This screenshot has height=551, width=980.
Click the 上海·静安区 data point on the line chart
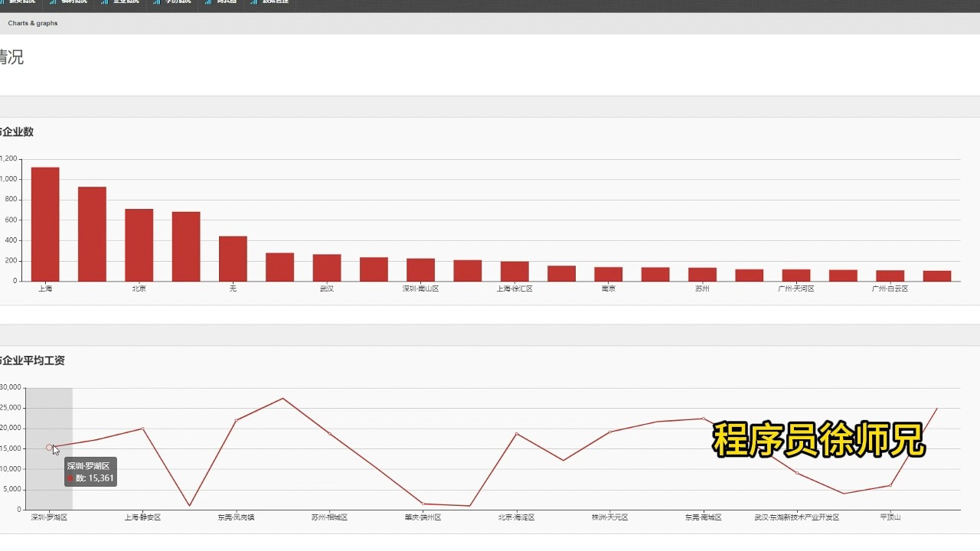(142, 429)
